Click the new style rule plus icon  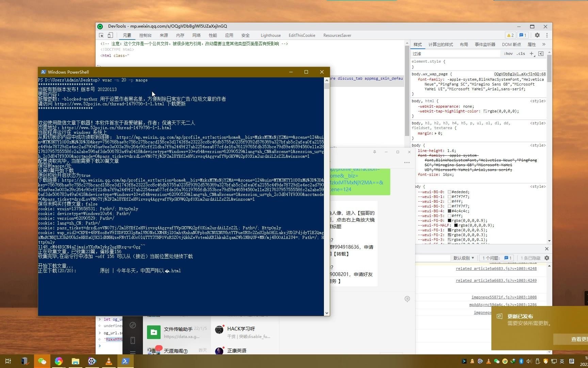[x=532, y=53]
